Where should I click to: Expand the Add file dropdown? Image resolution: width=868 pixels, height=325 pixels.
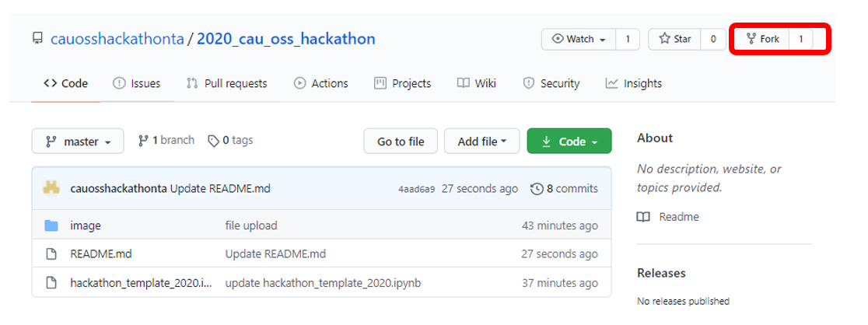pos(482,142)
